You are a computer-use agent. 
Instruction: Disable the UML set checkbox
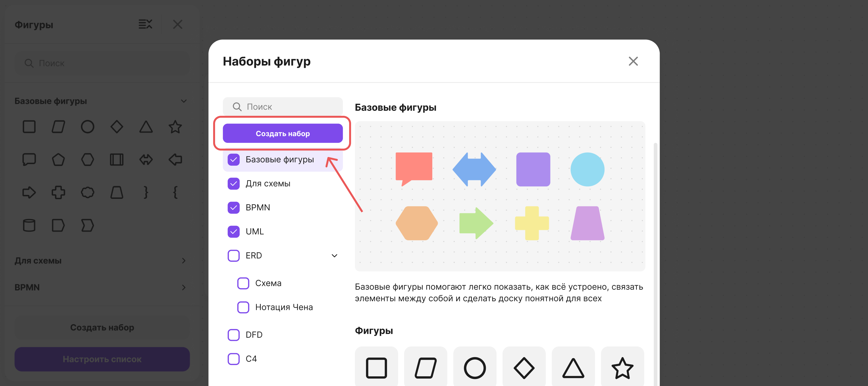coord(233,232)
